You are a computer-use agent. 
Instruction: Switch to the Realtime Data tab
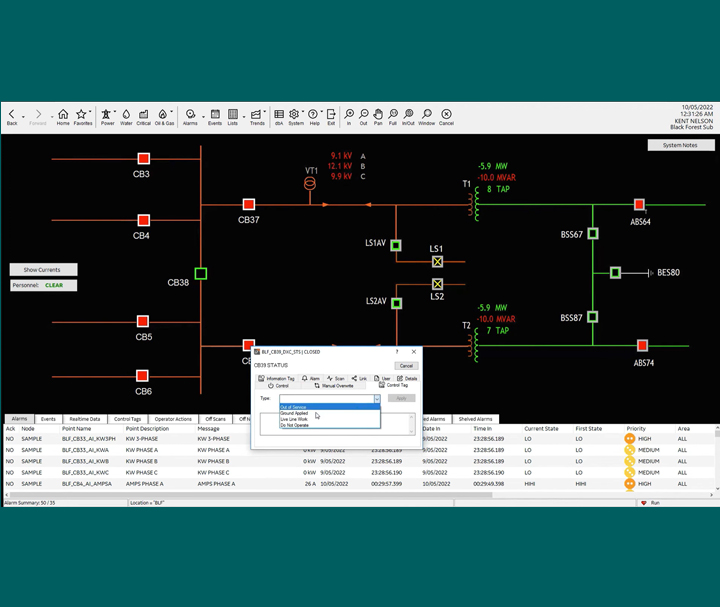pos(84,419)
